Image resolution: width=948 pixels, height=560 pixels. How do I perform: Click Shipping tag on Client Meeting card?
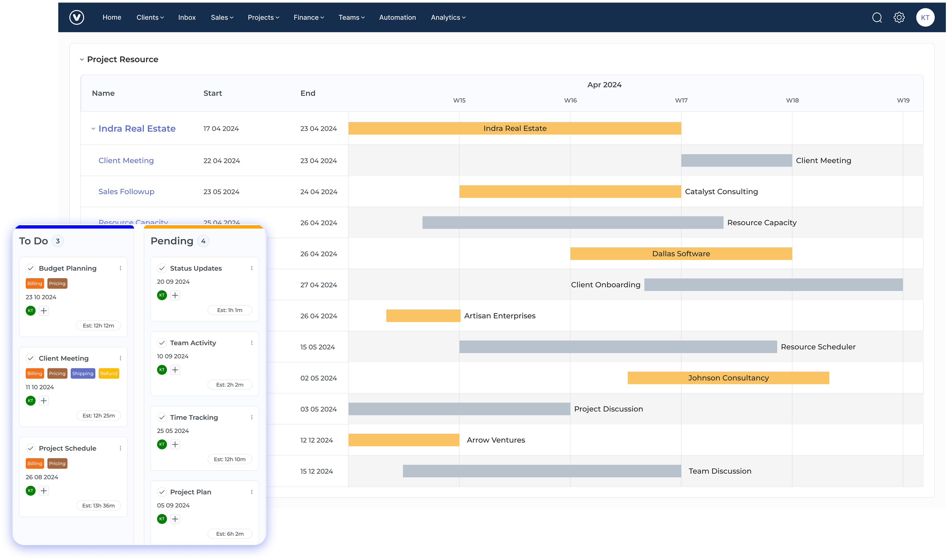[x=83, y=373]
